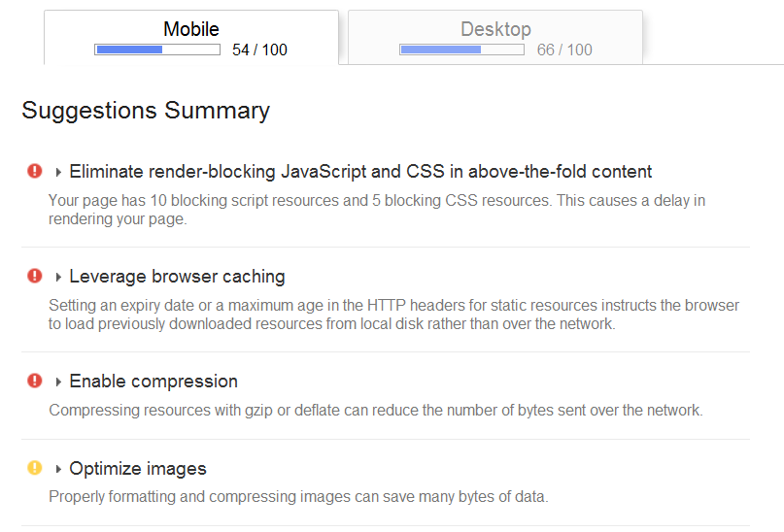
Task: Click the Mobile score progress bar
Action: click(x=157, y=50)
